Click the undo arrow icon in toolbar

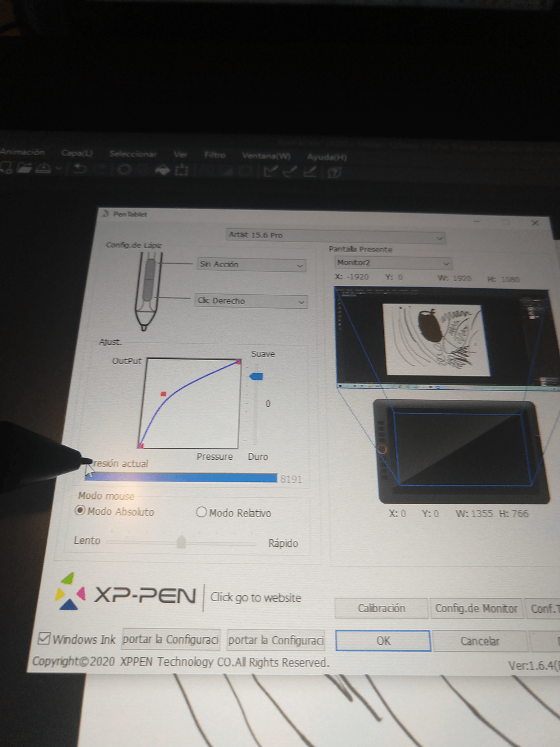click(x=80, y=169)
